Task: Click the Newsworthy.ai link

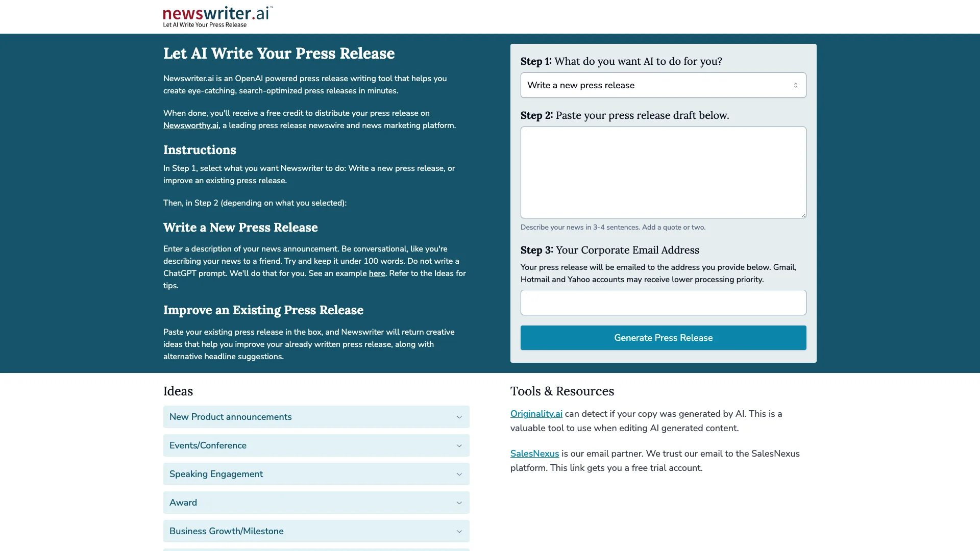Action: pos(190,125)
